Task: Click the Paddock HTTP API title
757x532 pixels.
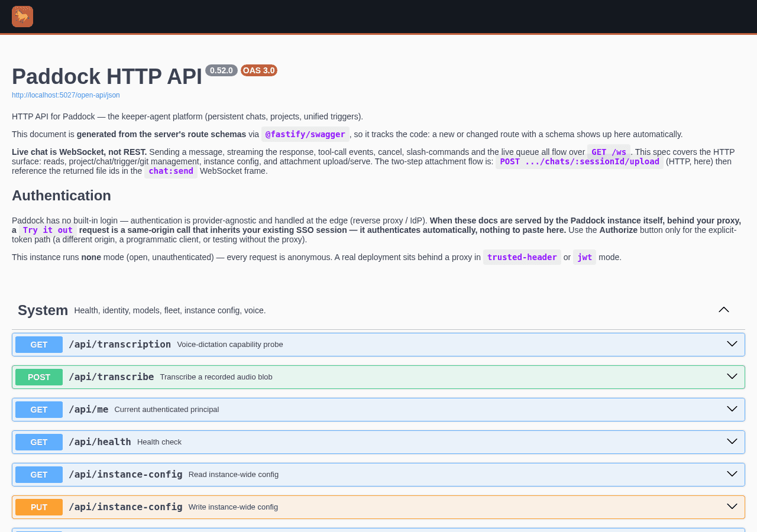Action: coord(107,77)
